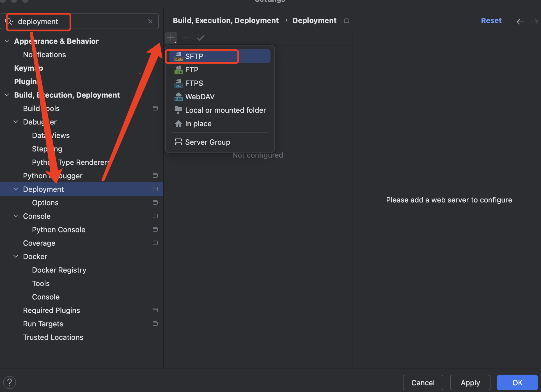Collapse the Appearance & Behavior section

click(x=7, y=41)
